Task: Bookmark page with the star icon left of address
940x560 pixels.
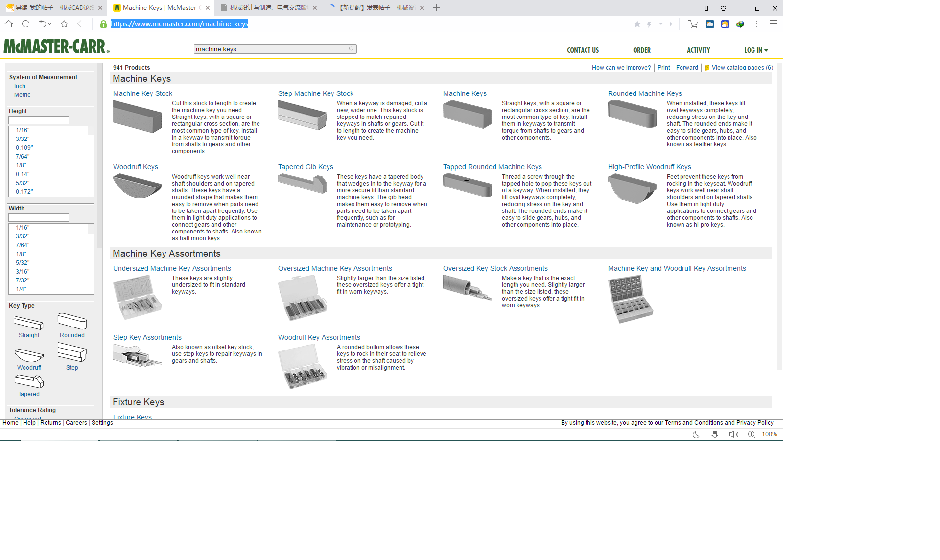Action: point(64,23)
